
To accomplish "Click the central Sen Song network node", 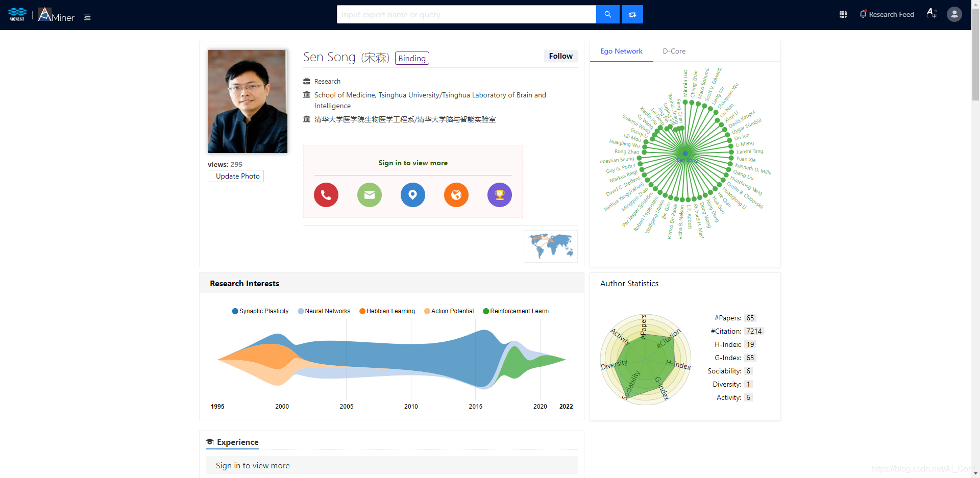I will [x=685, y=153].
